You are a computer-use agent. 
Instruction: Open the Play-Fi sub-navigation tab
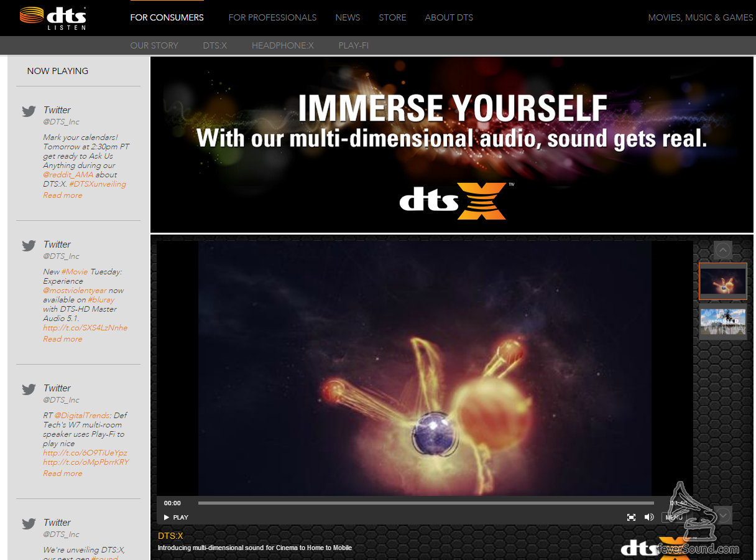pos(354,45)
